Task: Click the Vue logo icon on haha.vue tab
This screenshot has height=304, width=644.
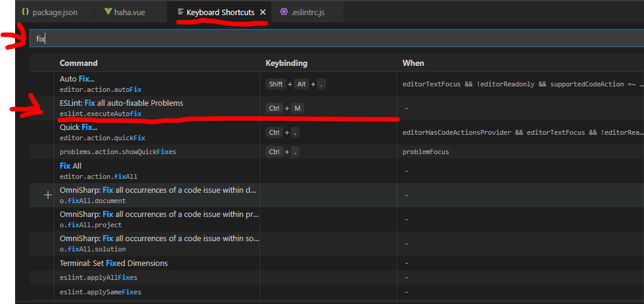Action: click(x=108, y=12)
